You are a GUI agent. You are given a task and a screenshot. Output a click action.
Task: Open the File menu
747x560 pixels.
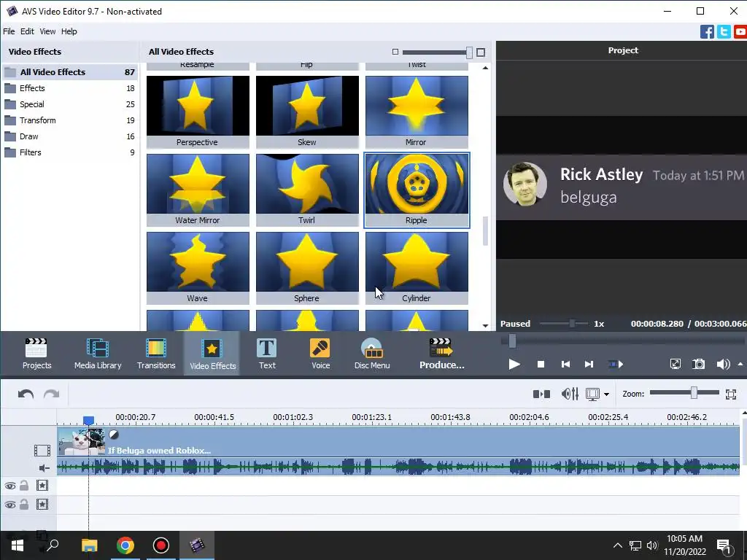click(9, 31)
